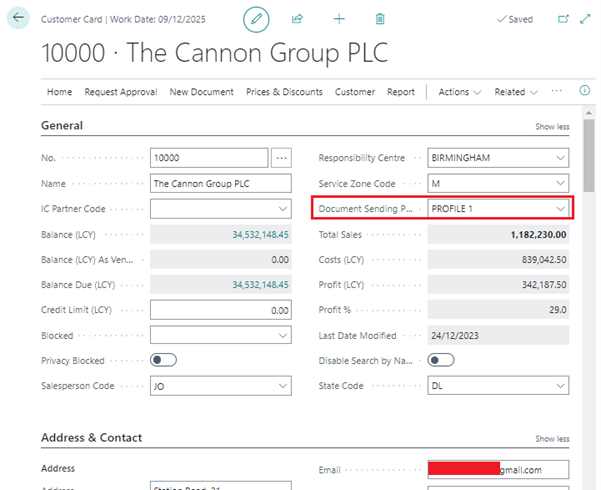Click Balance (LCY) As Vendor value 0.00
This screenshot has height=490, width=601.
point(280,260)
